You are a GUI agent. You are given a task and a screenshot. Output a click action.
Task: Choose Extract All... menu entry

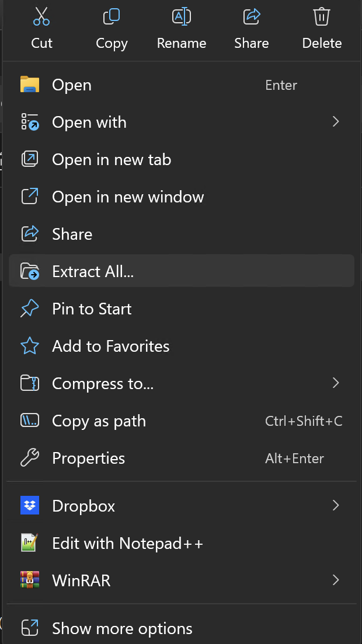pyautogui.click(x=181, y=271)
